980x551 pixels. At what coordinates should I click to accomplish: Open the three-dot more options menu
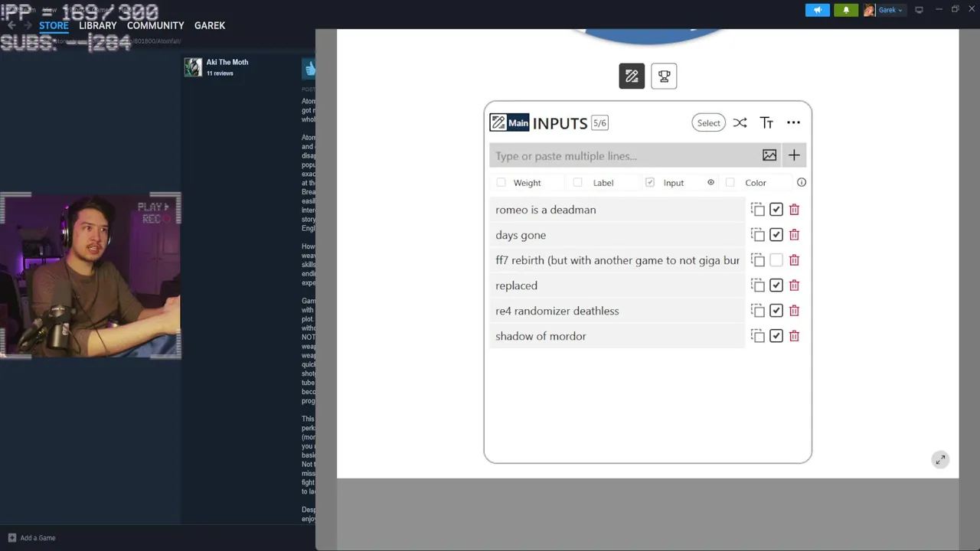click(793, 122)
